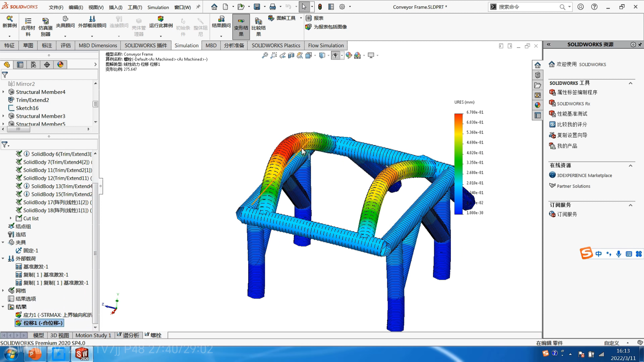Collapse the SOLIDWORKS 工具 section

point(630,83)
